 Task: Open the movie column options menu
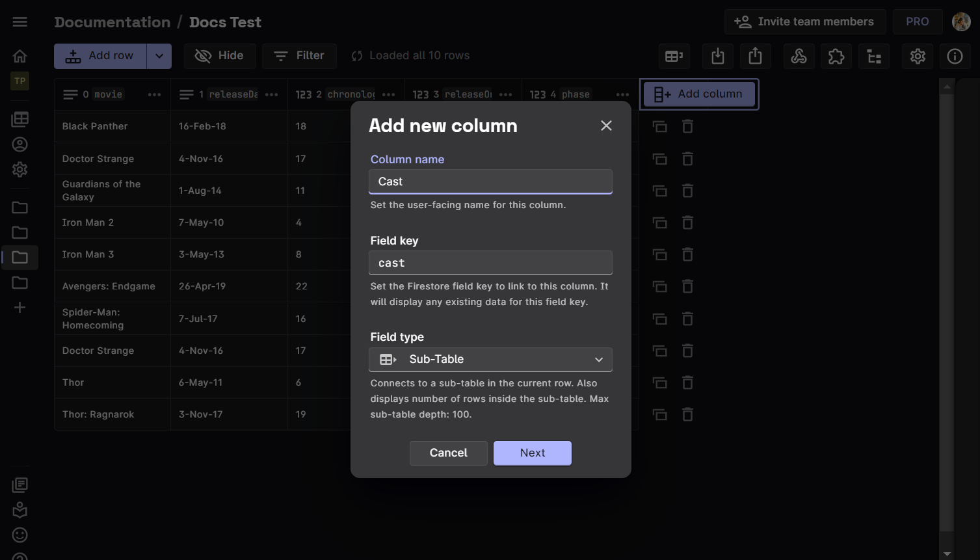tap(154, 94)
